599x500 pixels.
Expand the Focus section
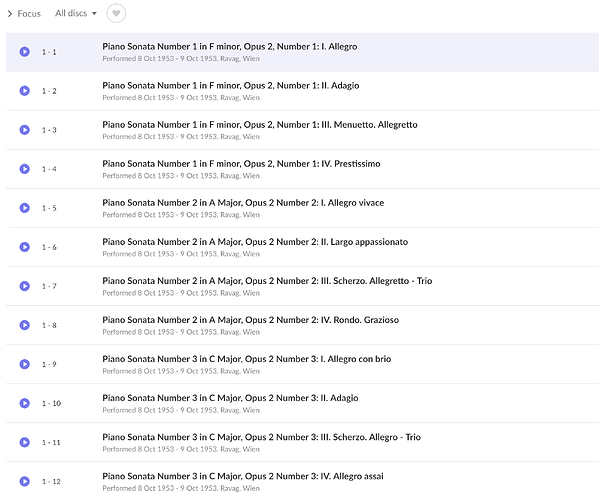coord(24,14)
